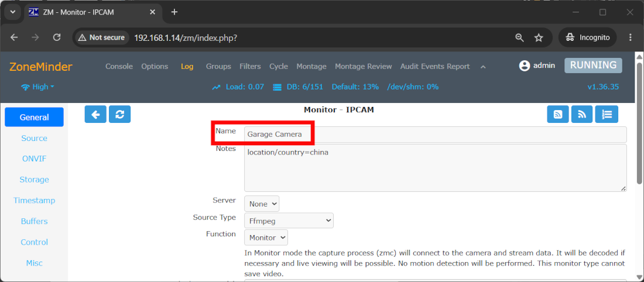The height and width of the screenshot is (282, 644).
Task: Open the Chrome three-dot menu
Action: click(x=631, y=37)
